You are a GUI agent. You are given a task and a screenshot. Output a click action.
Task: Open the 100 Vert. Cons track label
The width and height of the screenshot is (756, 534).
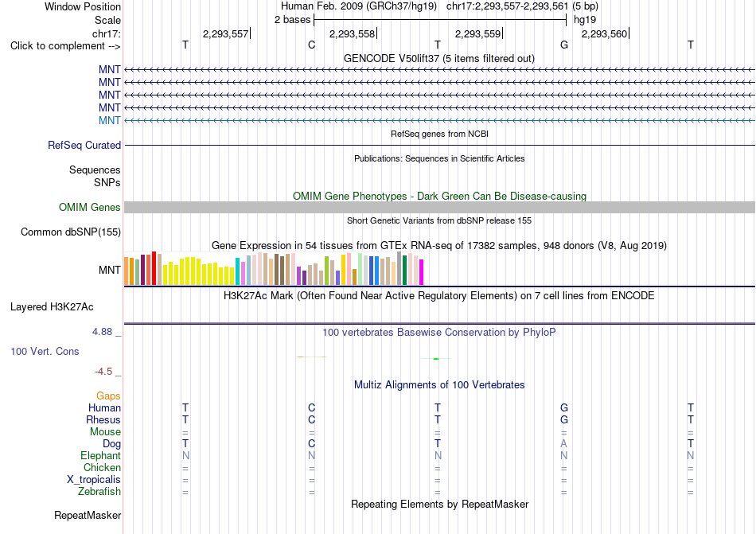tap(45, 351)
